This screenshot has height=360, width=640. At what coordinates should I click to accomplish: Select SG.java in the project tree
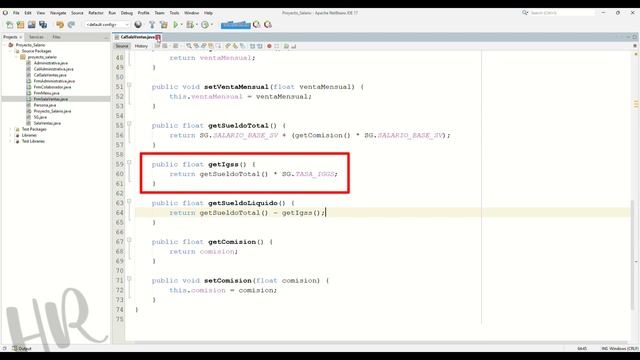click(40, 117)
